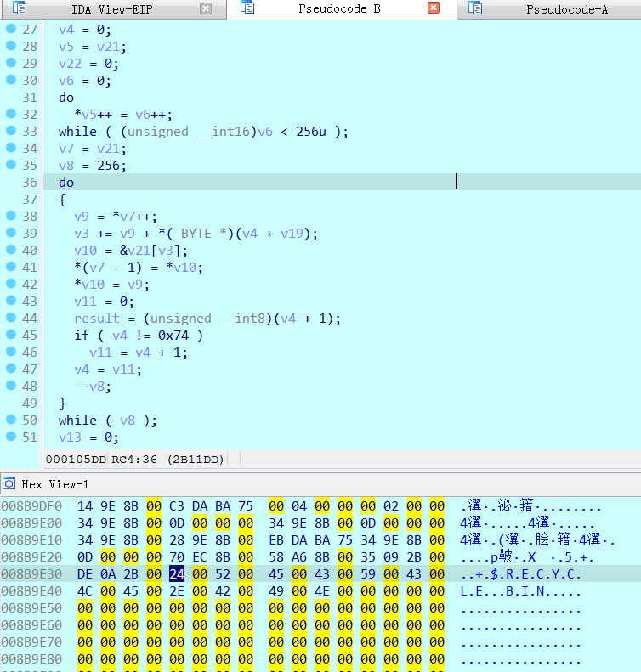Click the Hex View-1 panel icon
641x672 pixels.
point(9,483)
